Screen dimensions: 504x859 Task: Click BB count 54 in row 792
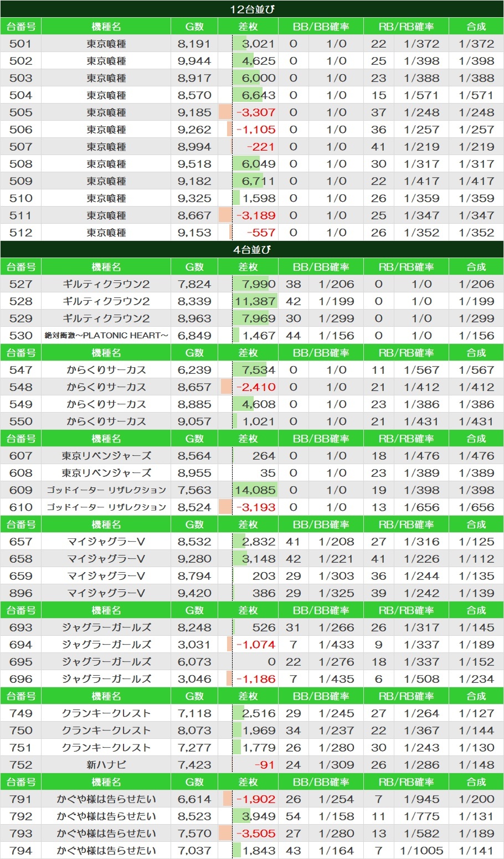click(x=294, y=816)
